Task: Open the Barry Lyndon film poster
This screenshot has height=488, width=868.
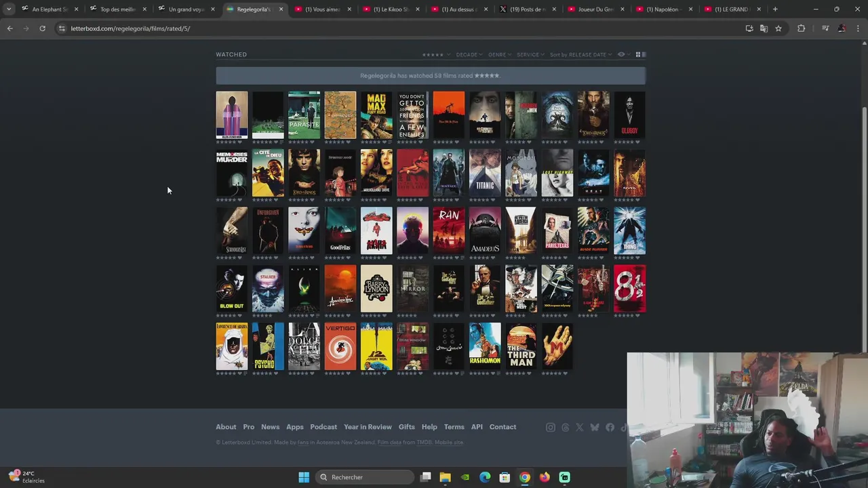Action: click(376, 289)
